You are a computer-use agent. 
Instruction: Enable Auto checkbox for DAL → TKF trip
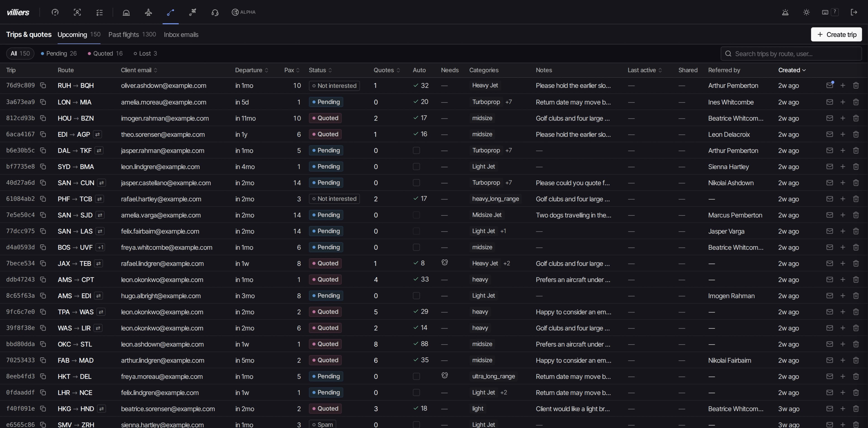tap(416, 150)
